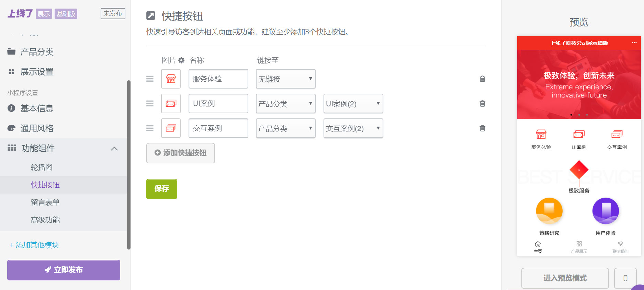Click the green 保存 button
The width and height of the screenshot is (644, 290).
[162, 189]
